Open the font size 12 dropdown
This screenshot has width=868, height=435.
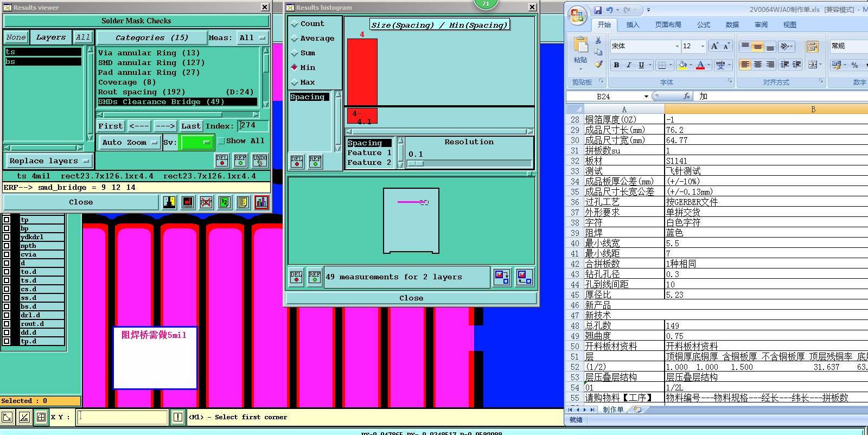coord(703,46)
